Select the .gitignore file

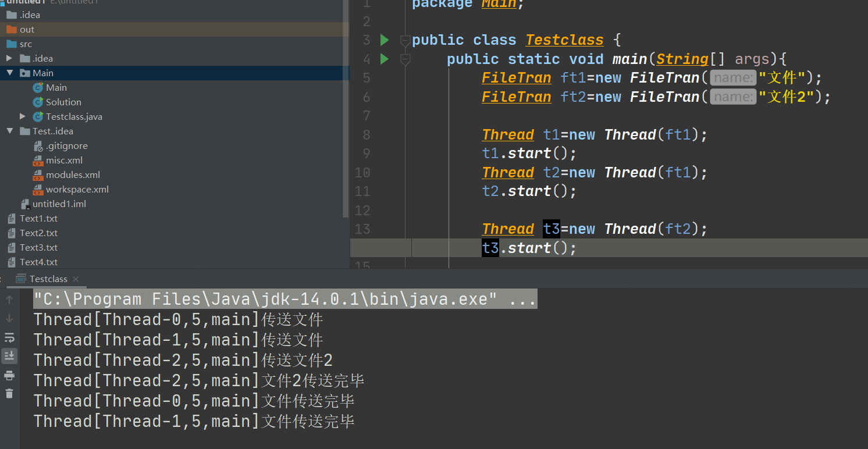(61, 145)
